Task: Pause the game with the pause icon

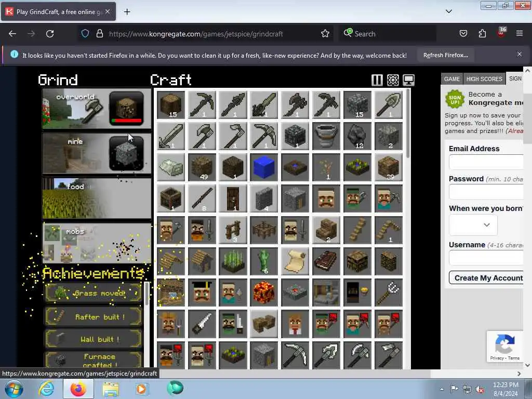Action: click(377, 80)
